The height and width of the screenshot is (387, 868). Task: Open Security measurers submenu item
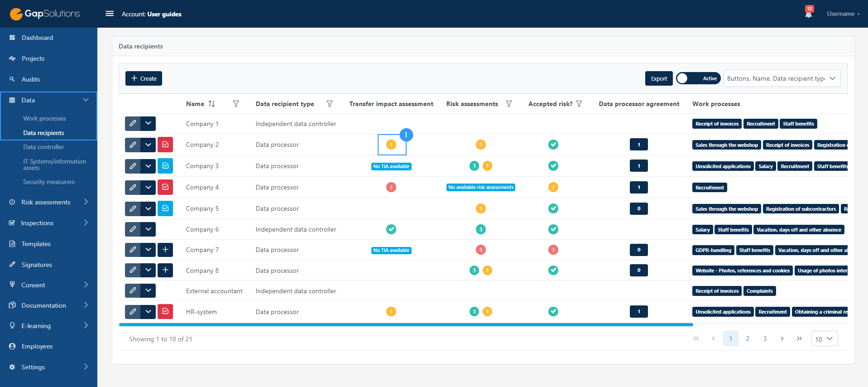(x=49, y=182)
